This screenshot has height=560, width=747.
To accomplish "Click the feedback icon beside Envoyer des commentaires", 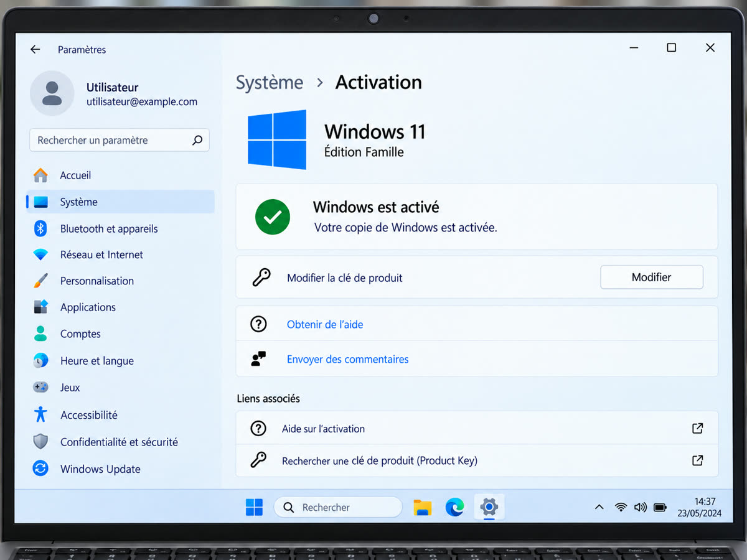I will tap(258, 359).
